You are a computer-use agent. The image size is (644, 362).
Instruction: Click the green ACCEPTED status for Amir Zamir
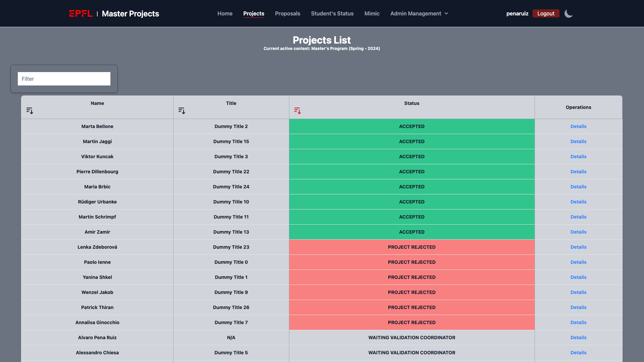pos(411,232)
